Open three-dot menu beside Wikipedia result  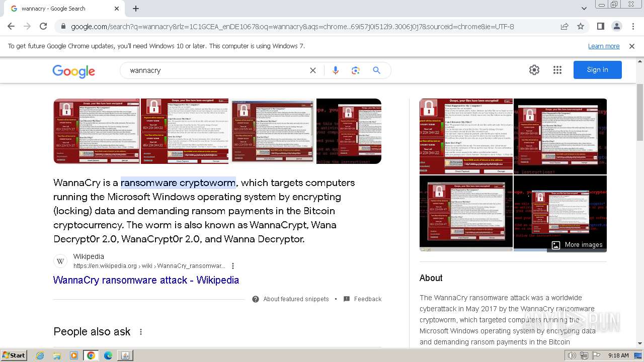point(232,266)
